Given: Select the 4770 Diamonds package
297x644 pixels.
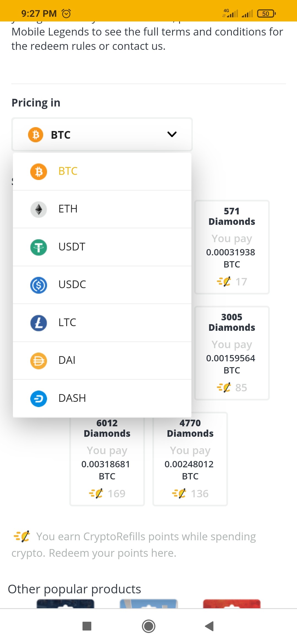Looking at the screenshot, I should 190,459.
